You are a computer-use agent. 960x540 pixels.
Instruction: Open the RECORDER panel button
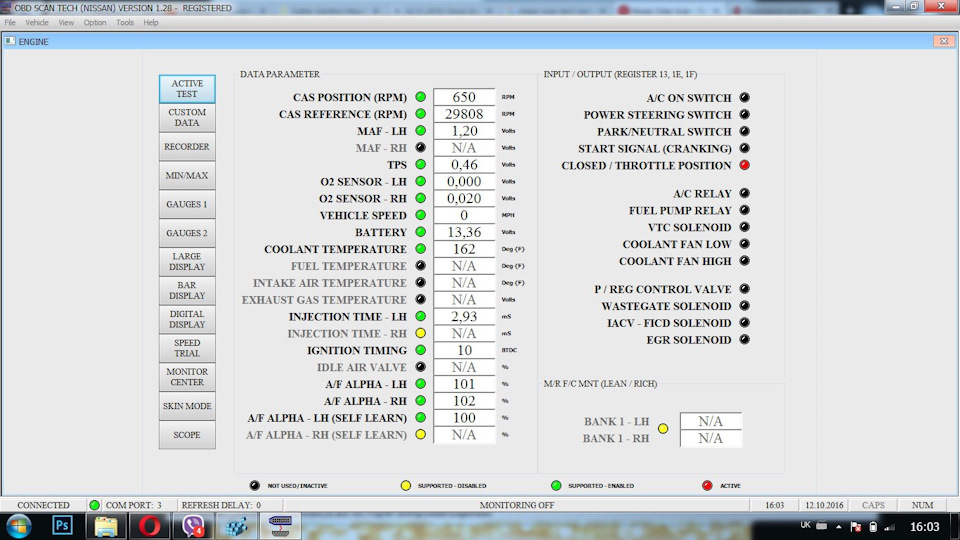[x=187, y=147]
